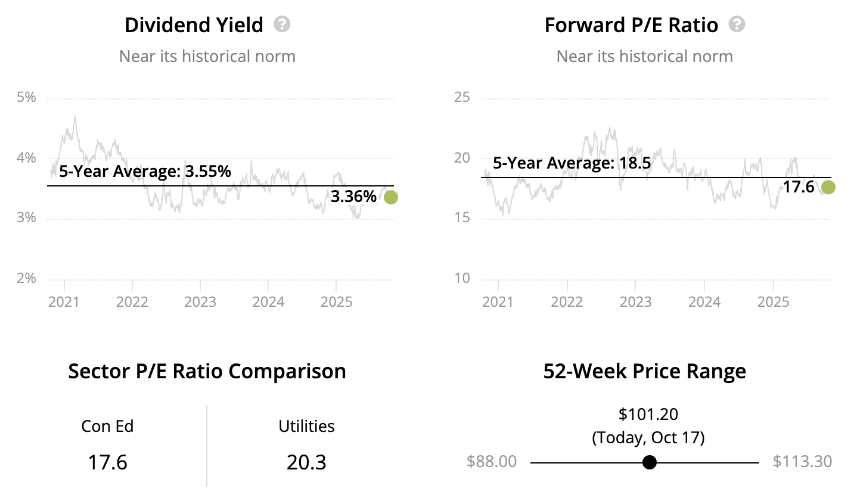The height and width of the screenshot is (504, 857).
Task: Select the 2023 tick on the Dividend Yield chart
Action: (200, 301)
